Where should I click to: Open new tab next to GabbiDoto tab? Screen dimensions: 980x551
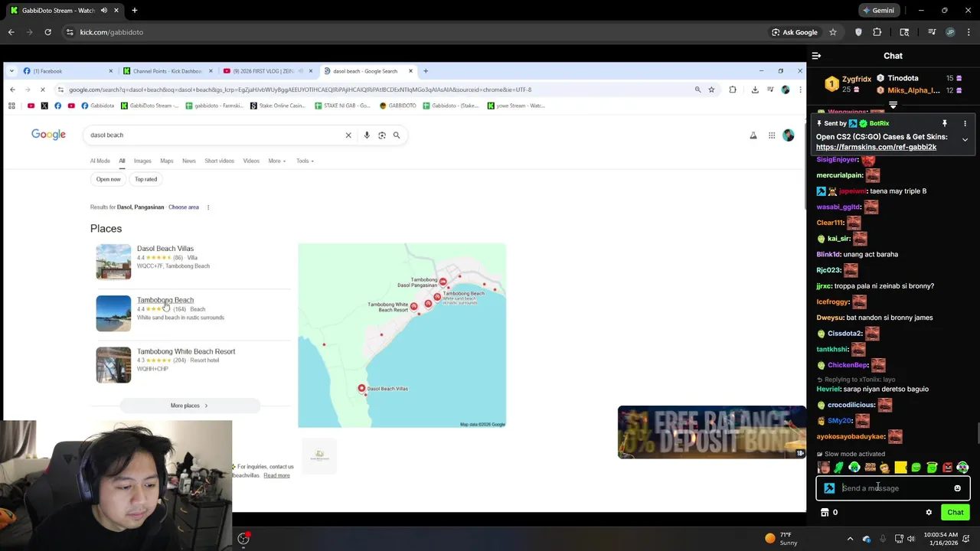tap(134, 11)
